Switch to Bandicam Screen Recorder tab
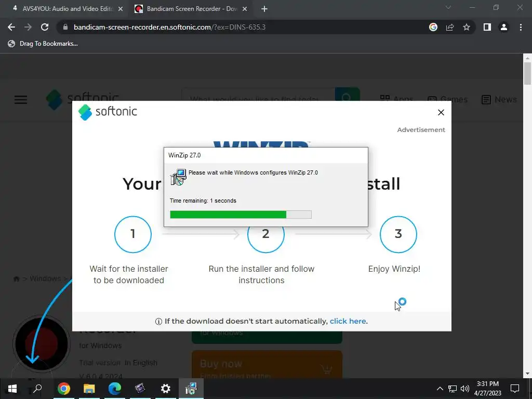 (x=191, y=9)
